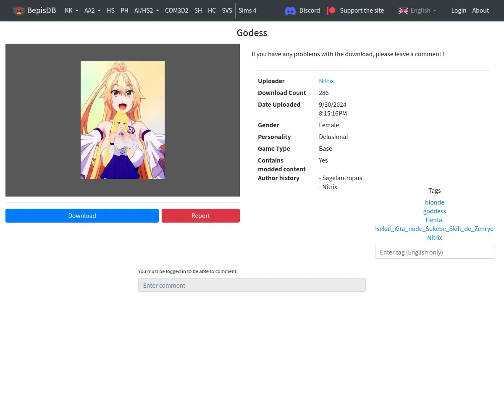Open the About page
The width and height of the screenshot is (504, 420).
point(480,10)
